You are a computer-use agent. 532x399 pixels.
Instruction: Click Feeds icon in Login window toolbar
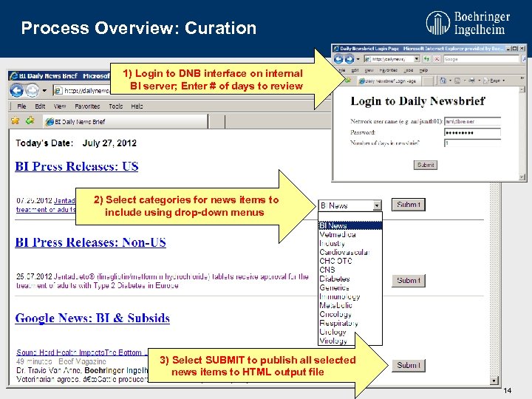point(457,81)
